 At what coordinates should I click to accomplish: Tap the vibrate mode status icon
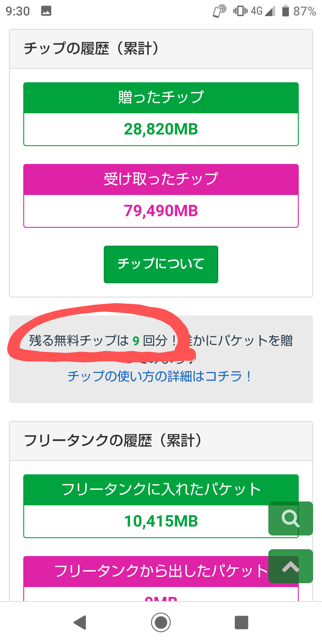click(x=240, y=11)
